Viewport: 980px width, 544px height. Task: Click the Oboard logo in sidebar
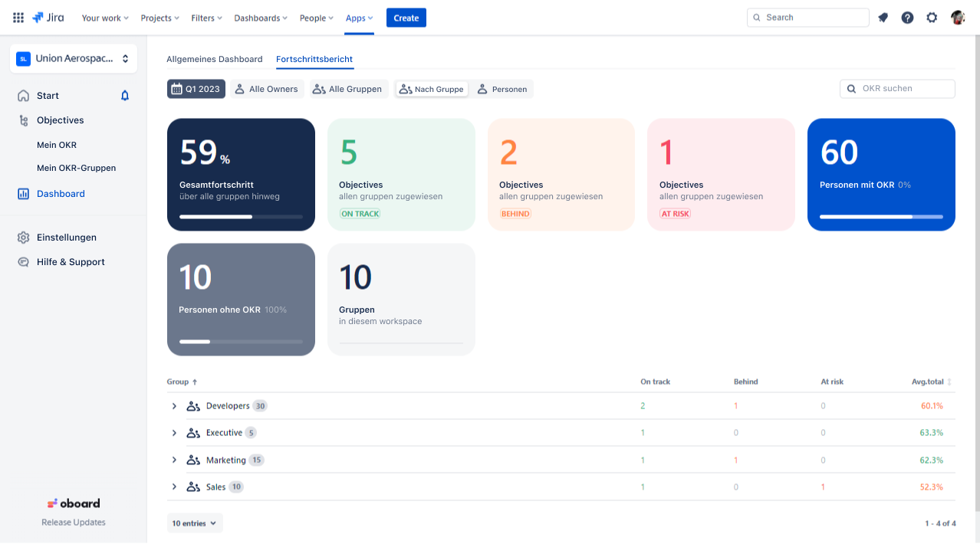pos(74,503)
